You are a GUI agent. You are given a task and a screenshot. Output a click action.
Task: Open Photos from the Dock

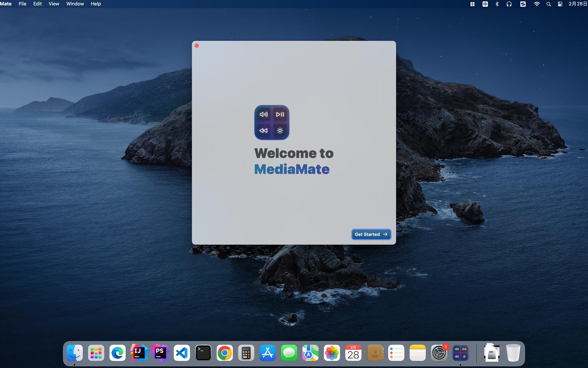tap(332, 353)
